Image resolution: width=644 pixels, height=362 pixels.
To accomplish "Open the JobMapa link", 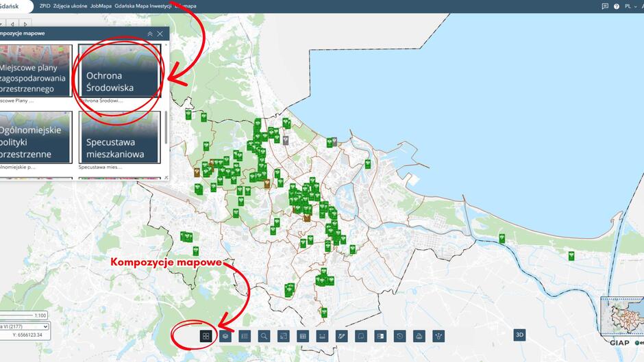I will click(101, 6).
